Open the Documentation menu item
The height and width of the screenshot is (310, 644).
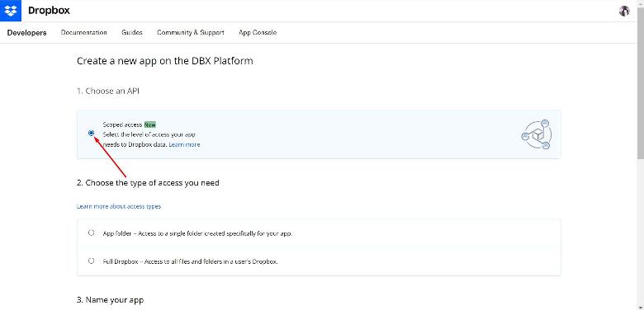click(83, 32)
